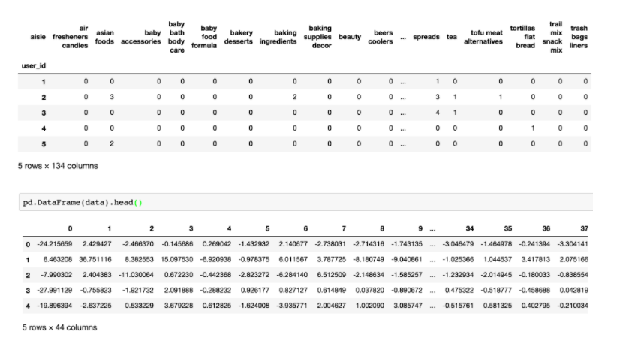This screenshot has height=353, width=644.
Task: Select the 'spreads' column header
Action: (x=426, y=37)
